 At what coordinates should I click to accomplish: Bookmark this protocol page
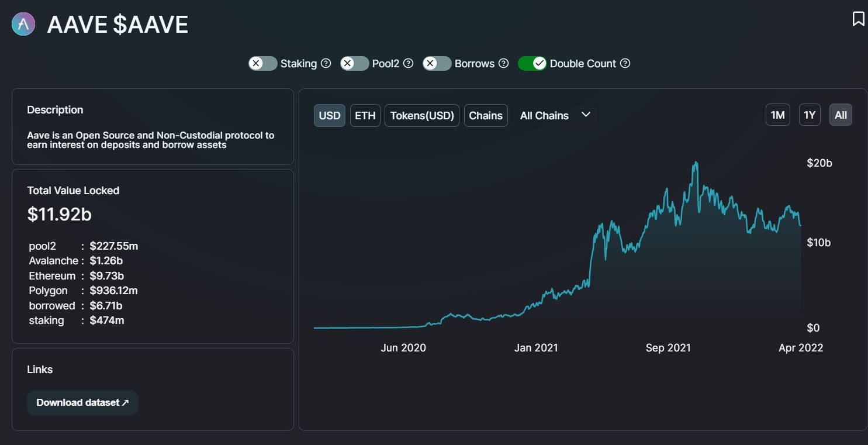click(x=858, y=19)
